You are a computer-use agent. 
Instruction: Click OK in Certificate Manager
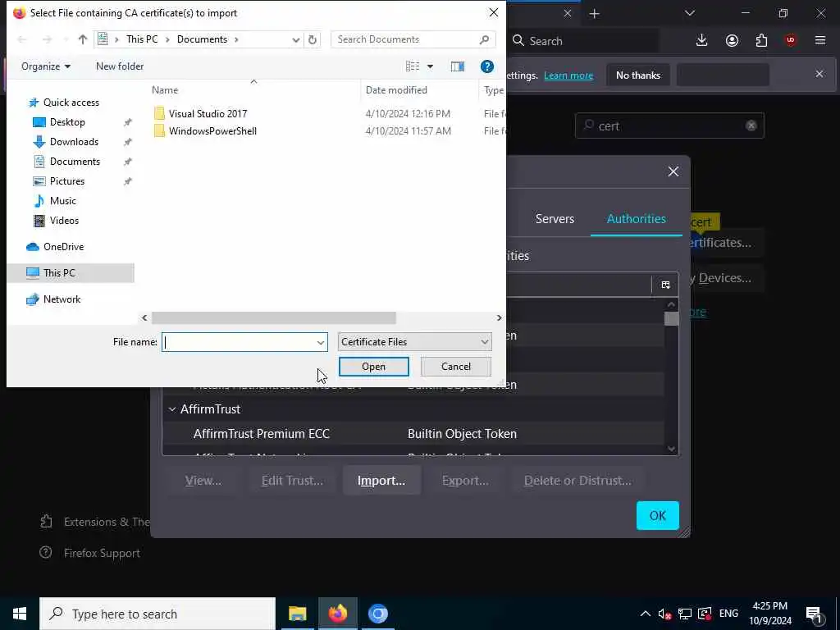(657, 515)
